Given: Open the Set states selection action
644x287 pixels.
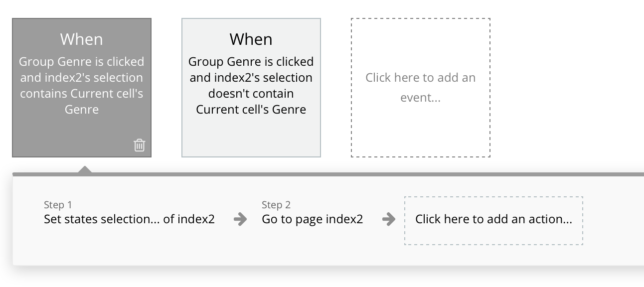Looking at the screenshot, I should pyautogui.click(x=129, y=219).
